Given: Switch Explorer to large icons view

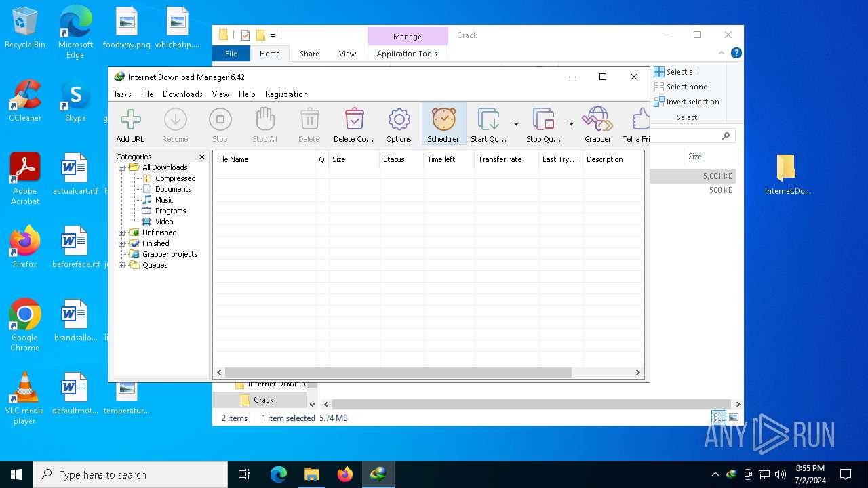Looking at the screenshot, I should click(733, 418).
